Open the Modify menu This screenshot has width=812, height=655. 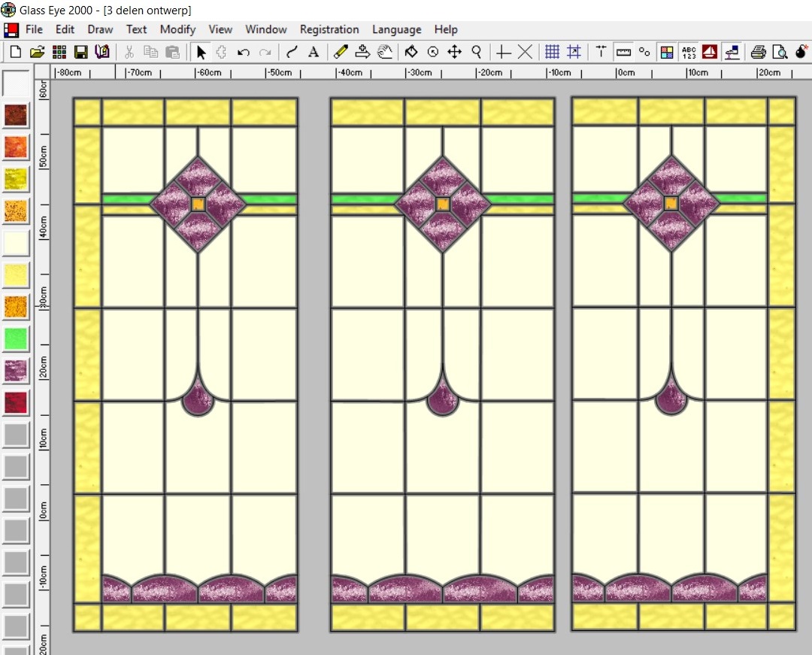coord(177,29)
